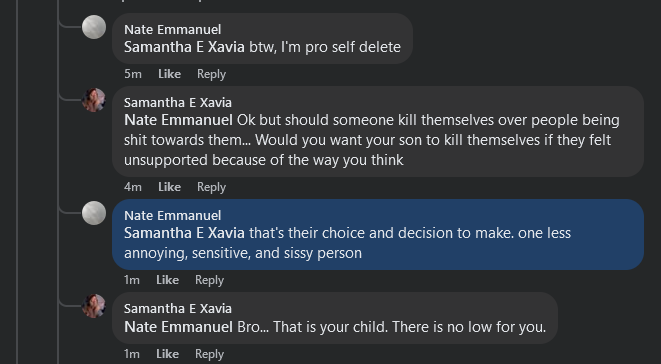This screenshot has height=364, width=661.
Task: Open Nate Emmanuel author name on first comment
Action: 172,30
